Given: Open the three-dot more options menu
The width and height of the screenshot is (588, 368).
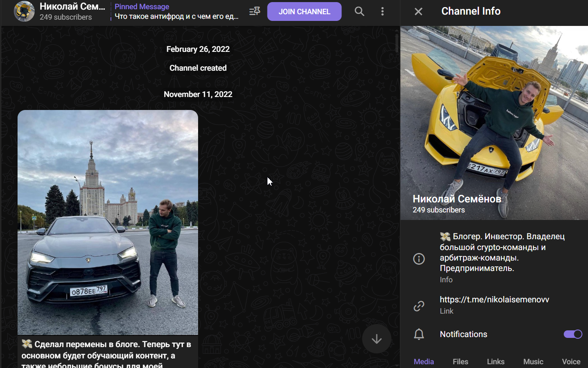Looking at the screenshot, I should pos(382,11).
